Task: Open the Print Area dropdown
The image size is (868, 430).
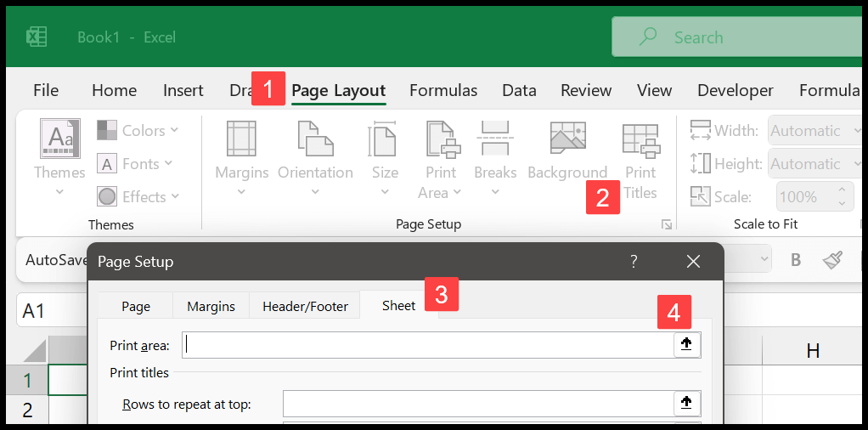Action: pyautogui.click(x=440, y=160)
